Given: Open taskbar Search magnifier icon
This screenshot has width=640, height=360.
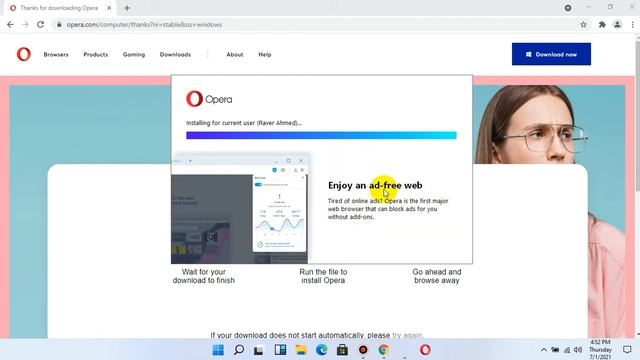Looking at the screenshot, I should pyautogui.click(x=239, y=350).
